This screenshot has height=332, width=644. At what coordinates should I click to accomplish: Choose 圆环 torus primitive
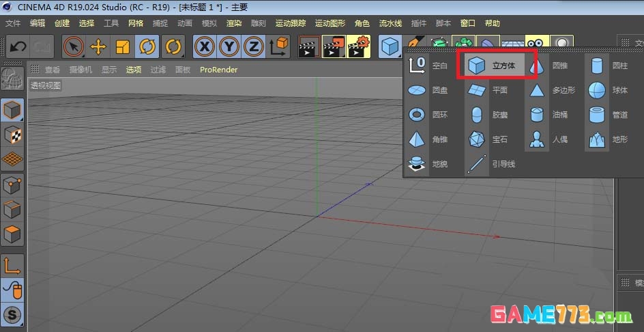point(428,115)
